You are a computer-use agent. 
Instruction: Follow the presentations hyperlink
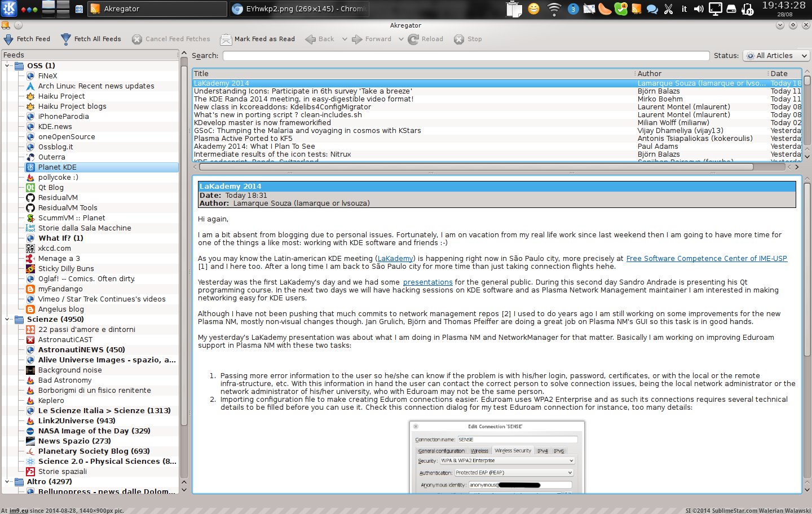coord(427,282)
